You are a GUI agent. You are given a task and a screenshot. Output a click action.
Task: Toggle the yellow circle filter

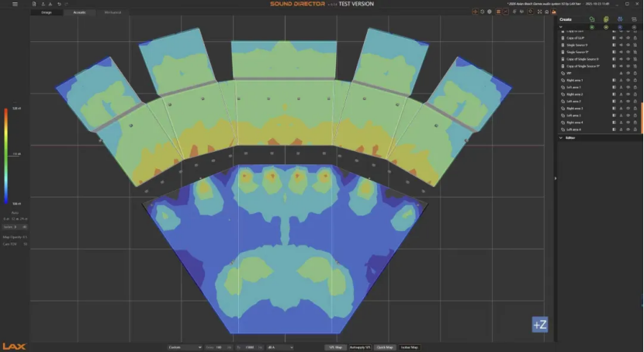(606, 27)
